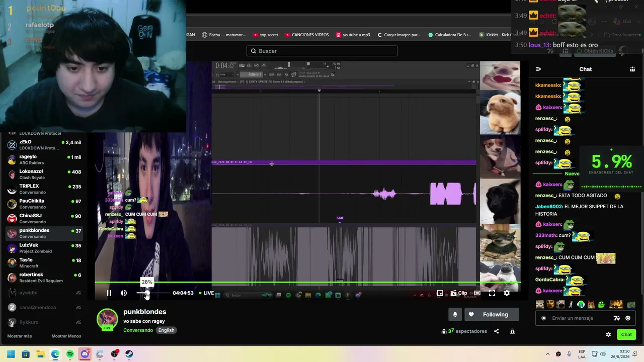This screenshot has height=362, width=644.
Task: Open the Windows Start menu
Action: coord(11,354)
